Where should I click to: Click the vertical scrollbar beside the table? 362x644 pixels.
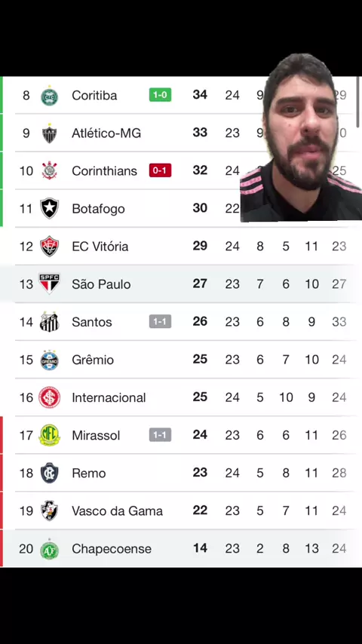click(358, 103)
